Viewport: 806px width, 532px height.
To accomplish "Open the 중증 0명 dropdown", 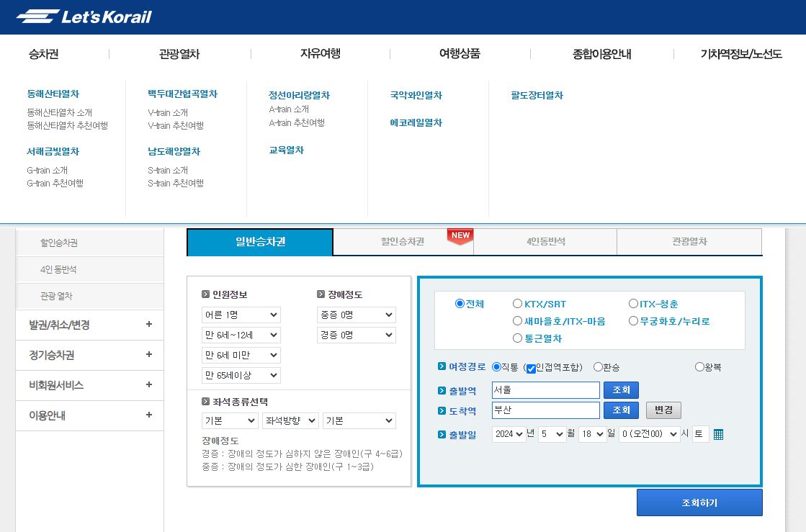I will tap(357, 315).
